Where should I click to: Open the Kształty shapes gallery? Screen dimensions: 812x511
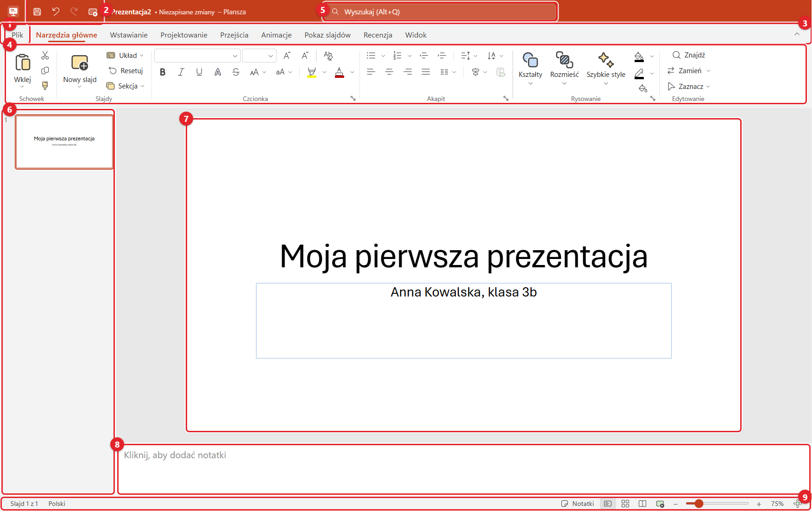pyautogui.click(x=530, y=69)
